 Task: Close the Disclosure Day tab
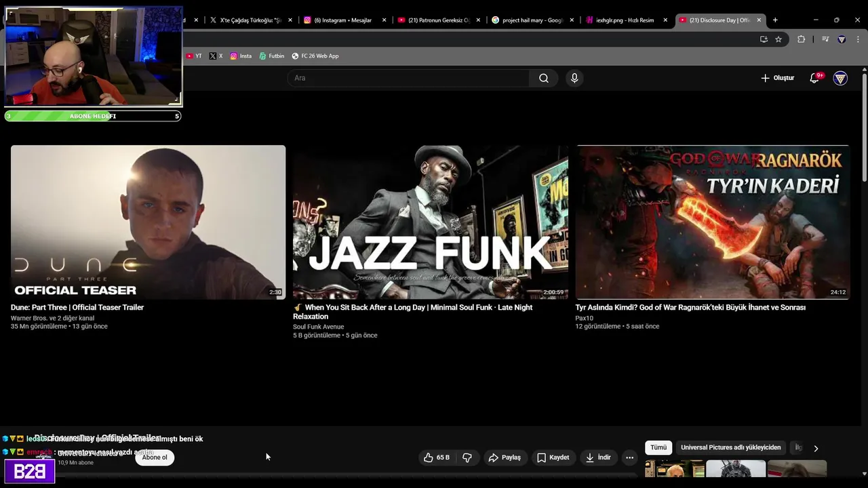pyautogui.click(x=759, y=20)
